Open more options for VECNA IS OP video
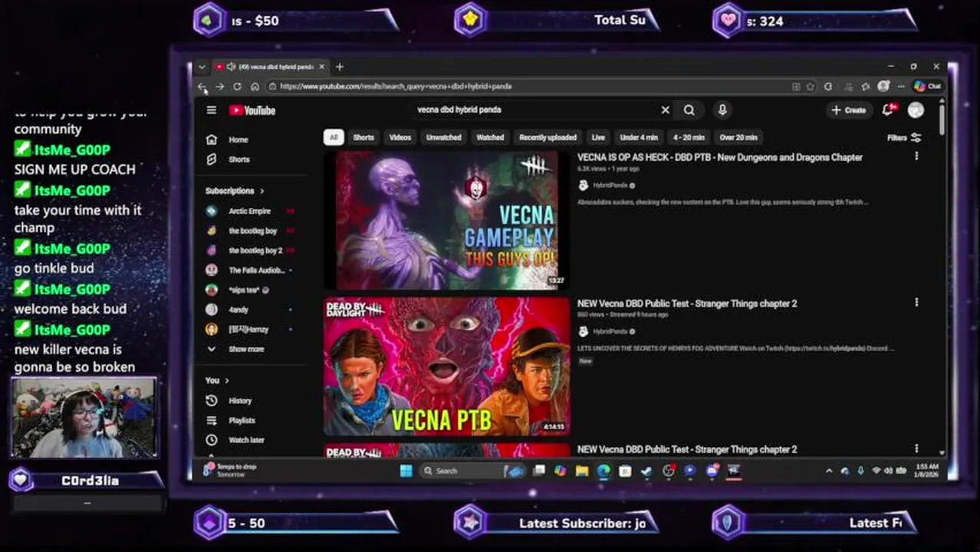The height and width of the screenshot is (552, 980). (x=916, y=156)
